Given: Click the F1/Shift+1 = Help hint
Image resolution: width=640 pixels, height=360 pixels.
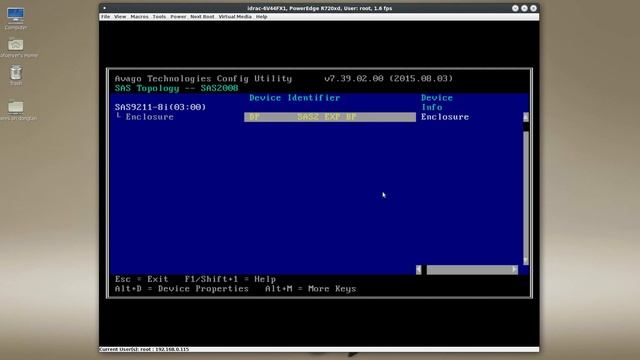Looking at the screenshot, I should tap(230, 279).
